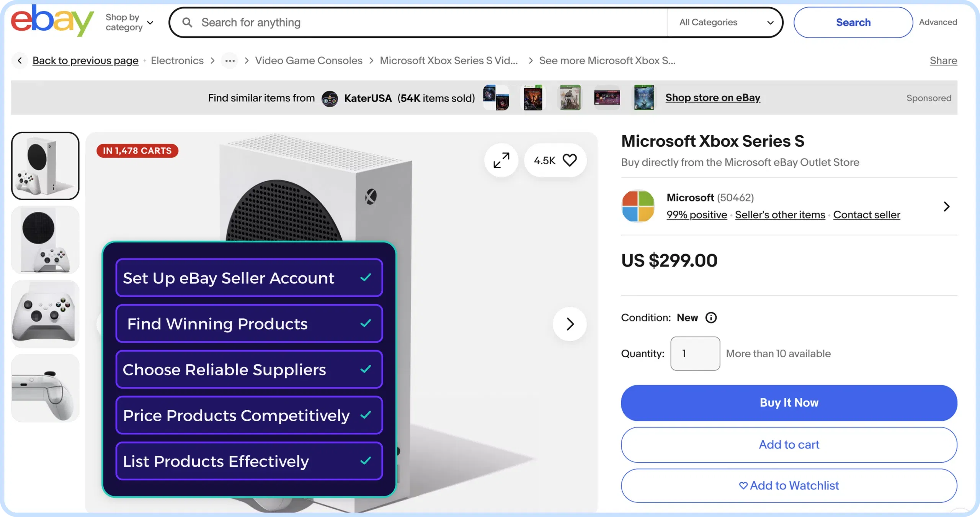980x517 pixels.
Task: Click the search magnifier icon
Action: pyautogui.click(x=187, y=22)
